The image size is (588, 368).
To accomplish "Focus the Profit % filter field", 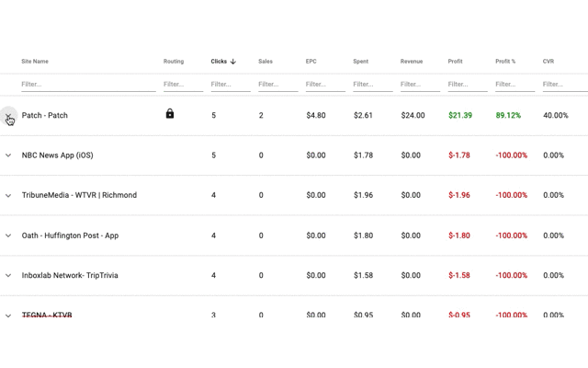I will tap(515, 85).
